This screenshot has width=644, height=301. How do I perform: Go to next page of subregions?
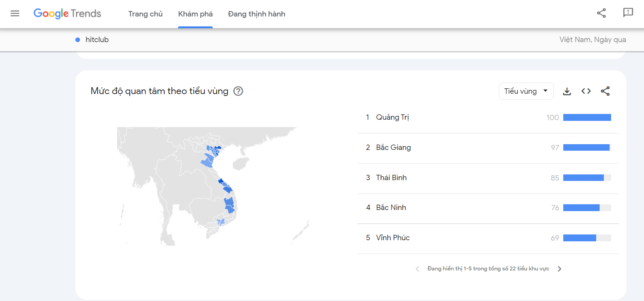coord(559,269)
